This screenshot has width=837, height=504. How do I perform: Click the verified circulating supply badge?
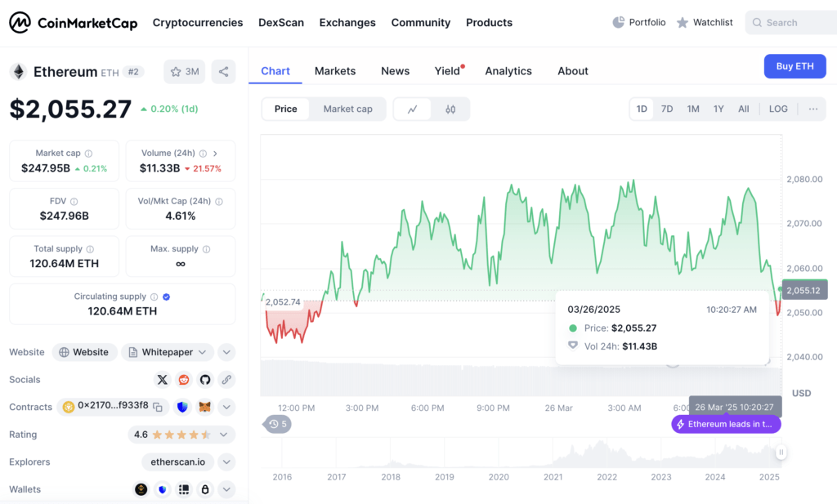pos(167,297)
